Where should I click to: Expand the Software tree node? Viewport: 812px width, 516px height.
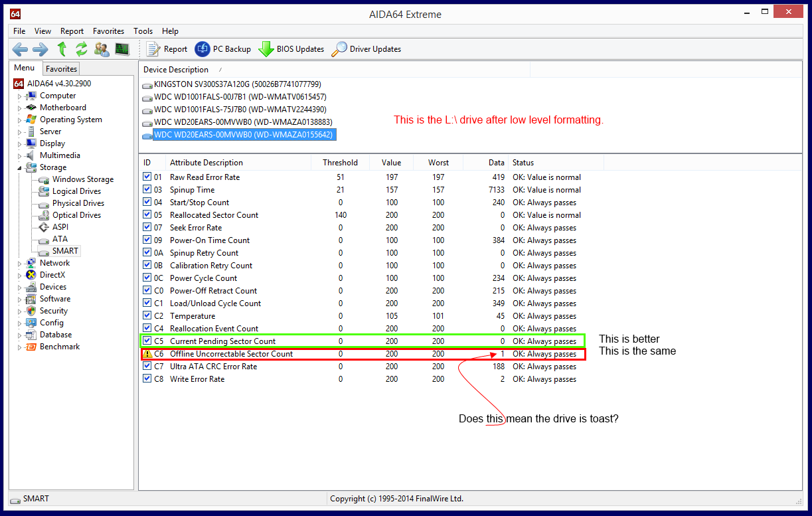[19, 299]
